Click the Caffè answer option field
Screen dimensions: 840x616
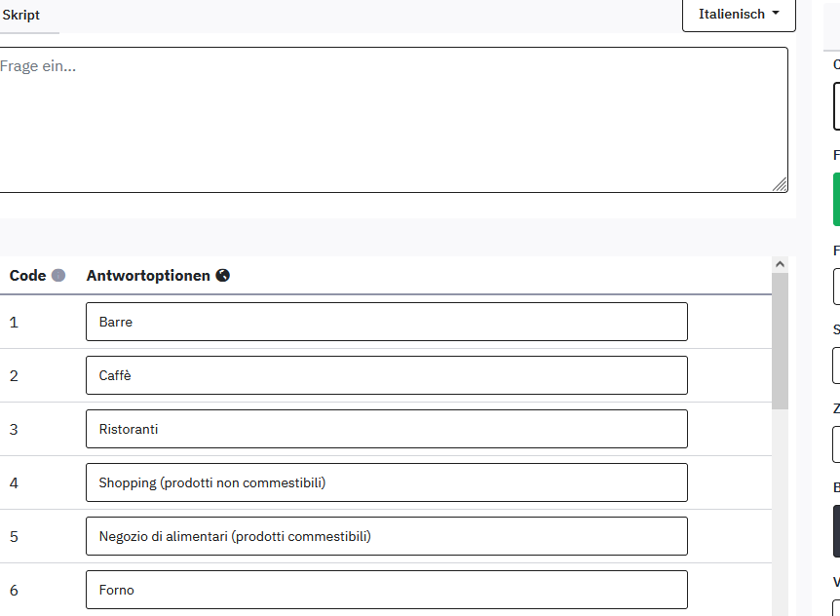coord(386,375)
